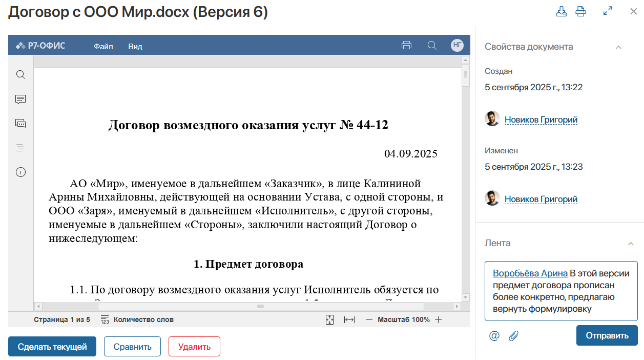644x360 pixels.
Task: Open the Вид menu
Action: 135,46
